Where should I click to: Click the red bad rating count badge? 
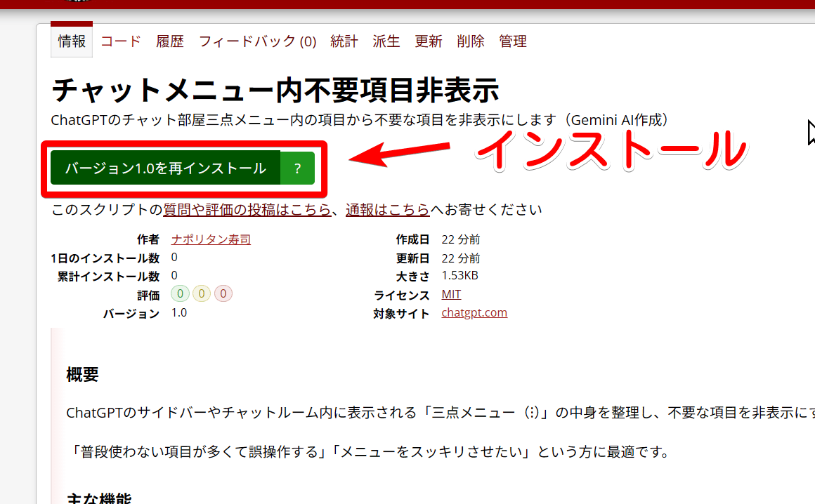(x=223, y=294)
